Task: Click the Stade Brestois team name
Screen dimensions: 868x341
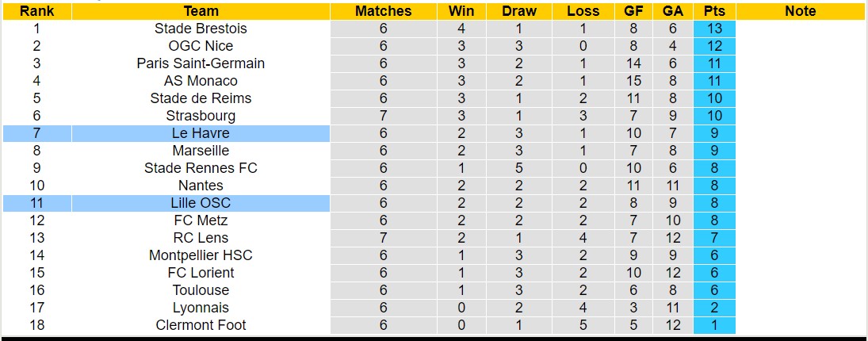Action: point(201,29)
